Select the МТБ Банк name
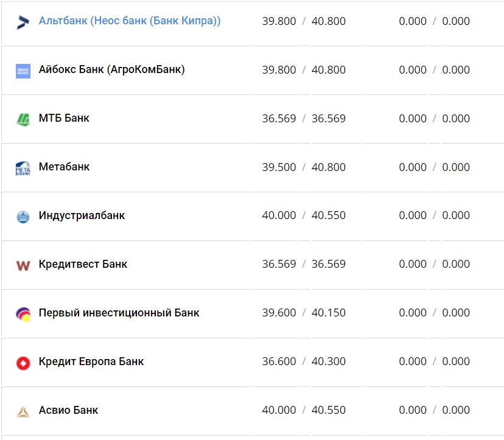Image resolution: width=504 pixels, height=440 pixels. tap(64, 119)
